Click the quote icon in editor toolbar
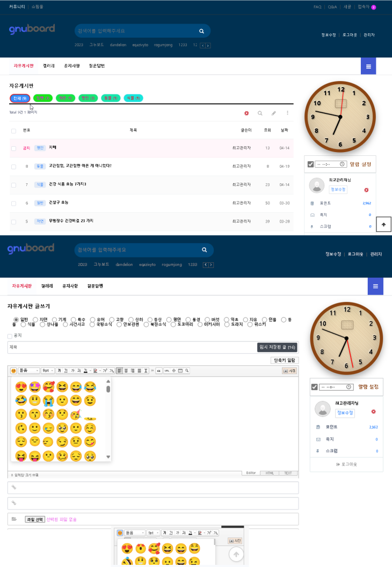This screenshot has height=567, width=392. point(158,371)
